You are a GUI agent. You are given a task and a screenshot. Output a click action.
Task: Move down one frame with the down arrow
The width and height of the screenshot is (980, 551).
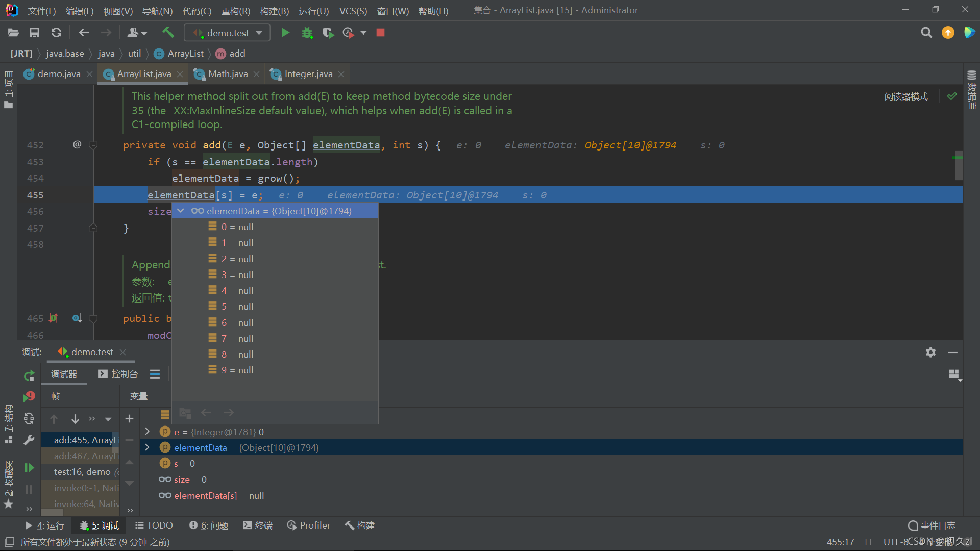pos(75,419)
